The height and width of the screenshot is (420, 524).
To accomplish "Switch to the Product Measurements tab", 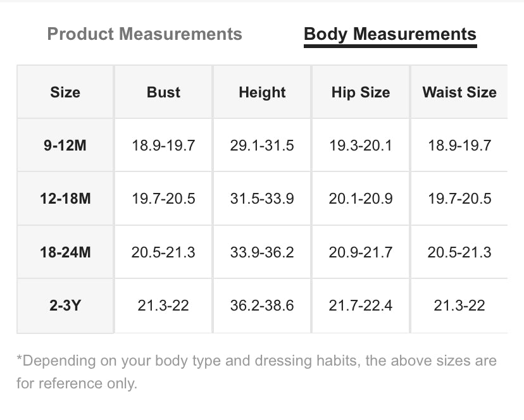I will [144, 34].
